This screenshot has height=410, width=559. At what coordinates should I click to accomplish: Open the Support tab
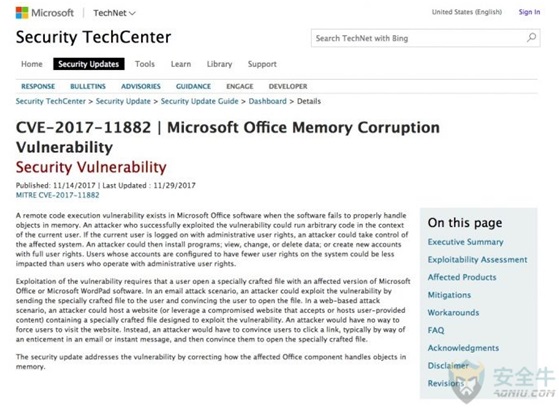(x=262, y=64)
